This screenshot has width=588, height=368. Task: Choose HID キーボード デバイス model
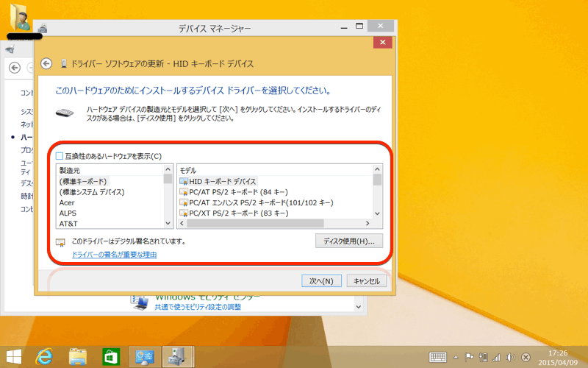[x=222, y=180]
